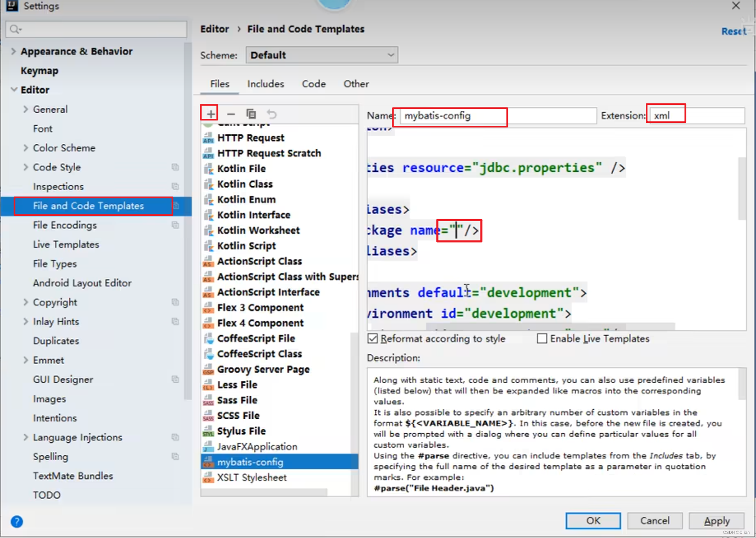The height and width of the screenshot is (538, 756).
Task: Open the Scheme dropdown
Action: coord(322,55)
